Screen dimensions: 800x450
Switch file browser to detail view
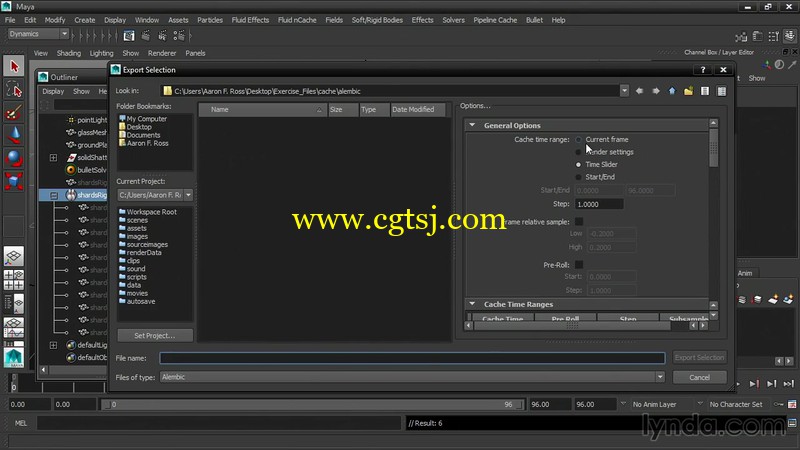point(721,91)
